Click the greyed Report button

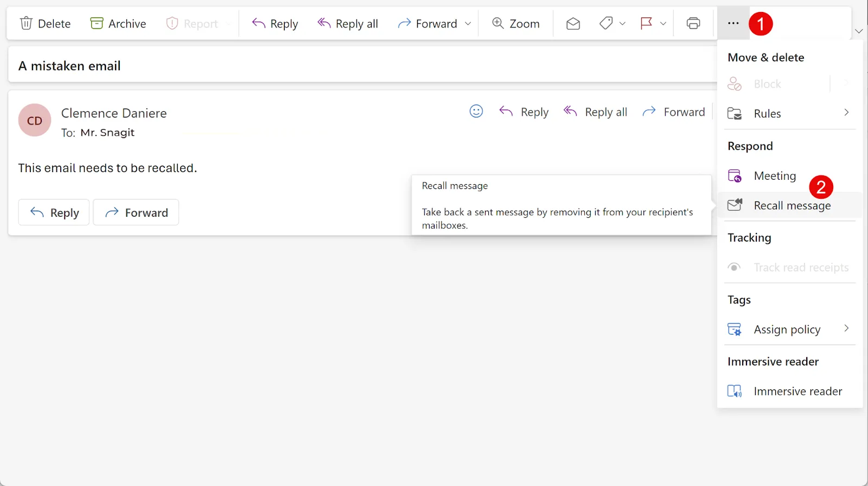point(193,23)
